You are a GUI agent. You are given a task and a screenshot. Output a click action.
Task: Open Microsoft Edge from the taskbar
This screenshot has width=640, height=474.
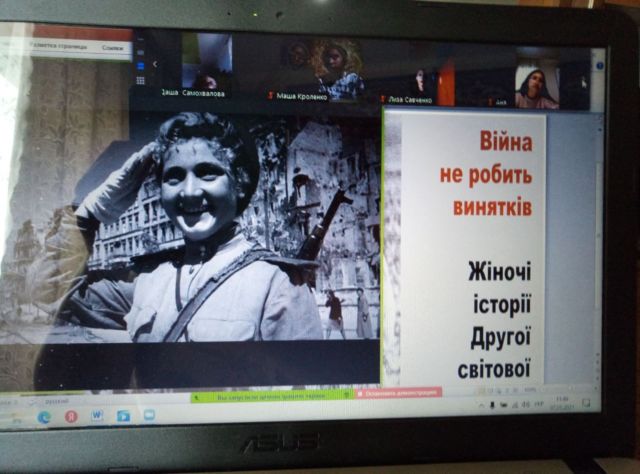tap(44, 417)
